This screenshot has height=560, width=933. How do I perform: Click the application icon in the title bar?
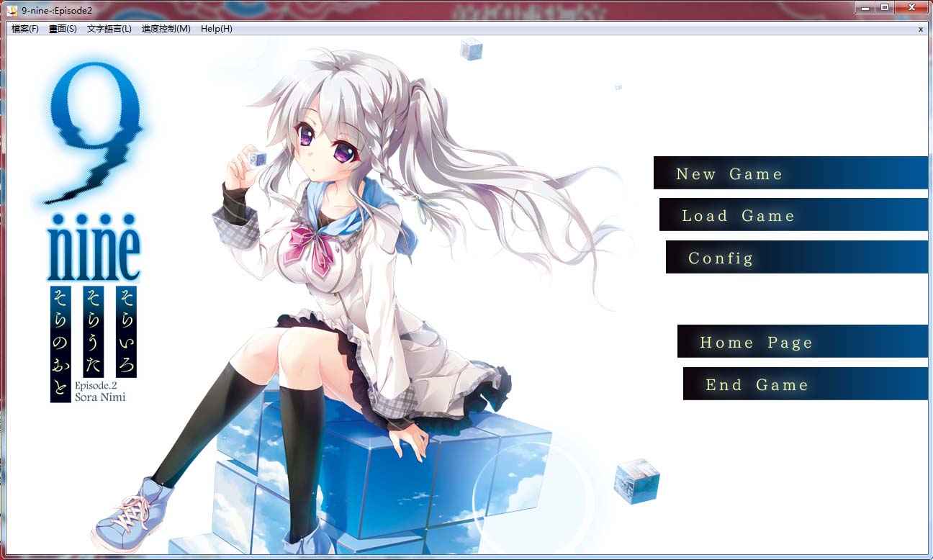pyautogui.click(x=12, y=10)
